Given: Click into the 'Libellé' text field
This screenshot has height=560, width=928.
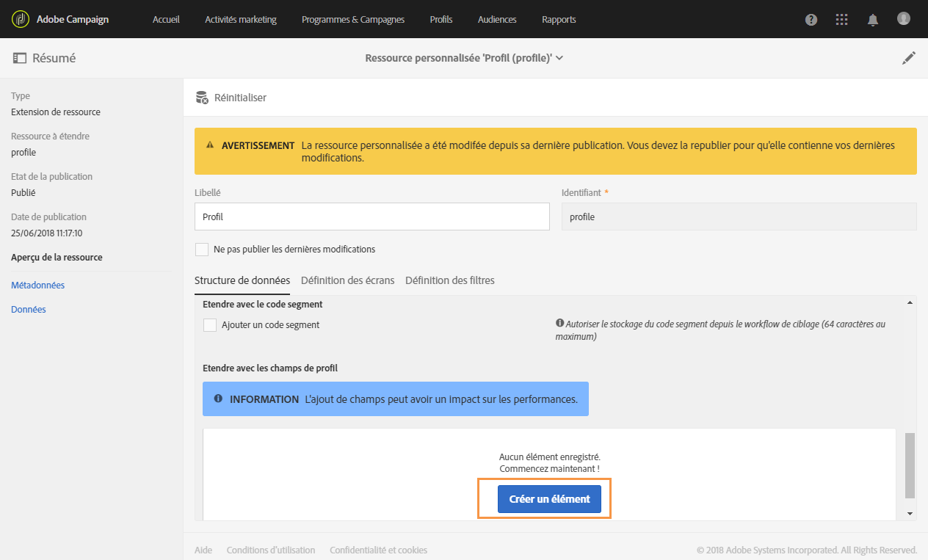Looking at the screenshot, I should [371, 217].
